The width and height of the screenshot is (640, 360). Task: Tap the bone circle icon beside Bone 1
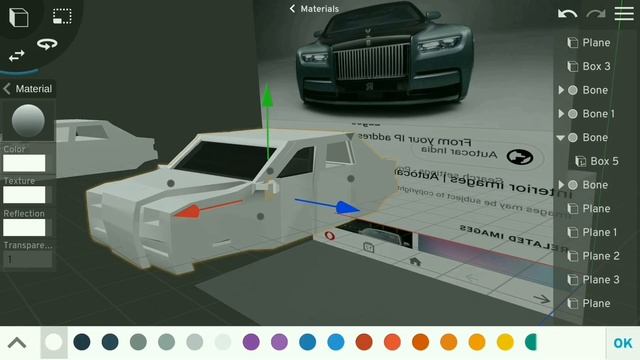point(573,114)
